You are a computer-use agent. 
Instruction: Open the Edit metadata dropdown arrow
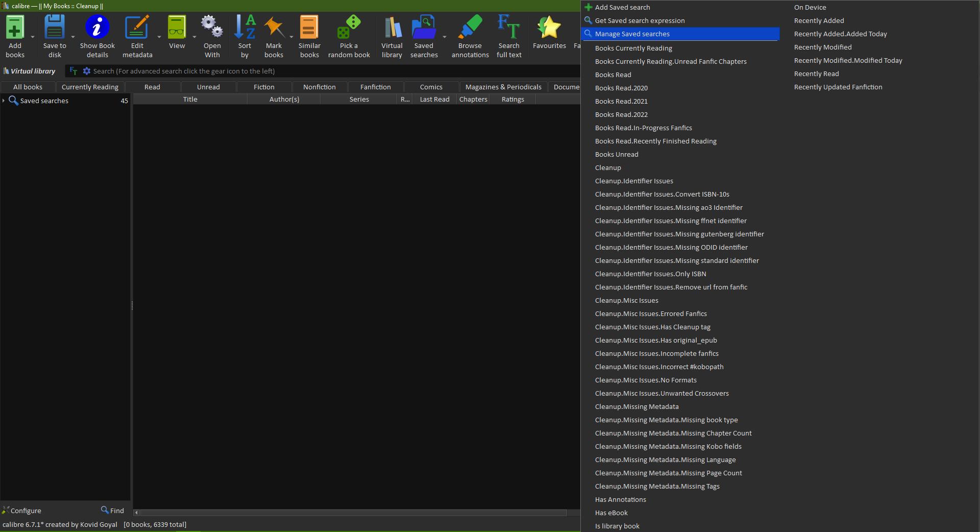point(159,37)
